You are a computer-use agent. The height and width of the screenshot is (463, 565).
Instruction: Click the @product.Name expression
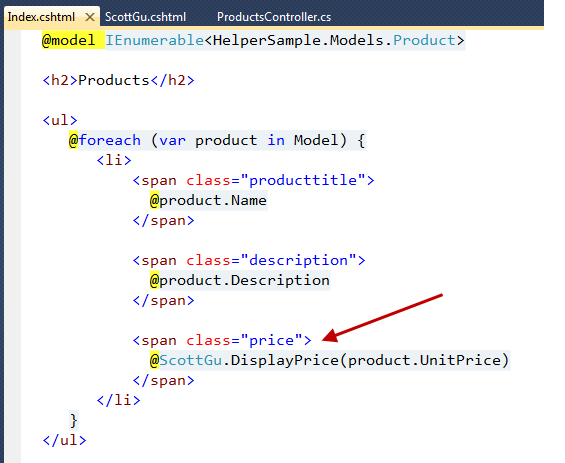208,200
